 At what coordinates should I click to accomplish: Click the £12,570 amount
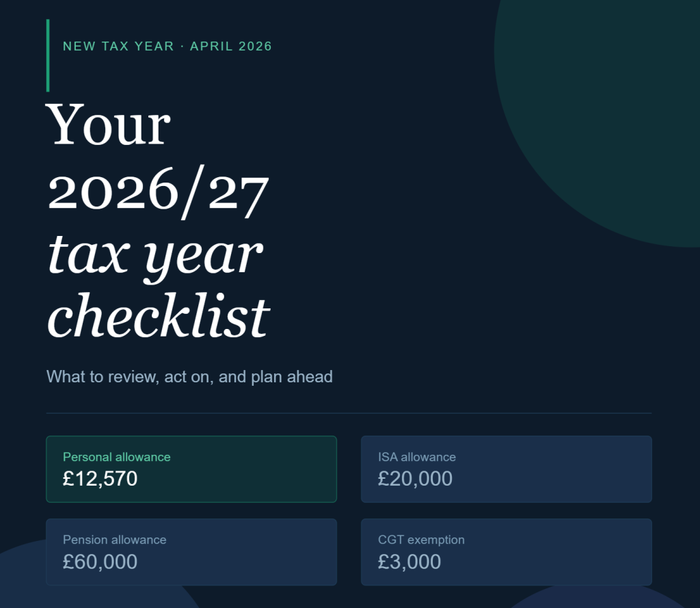click(100, 479)
